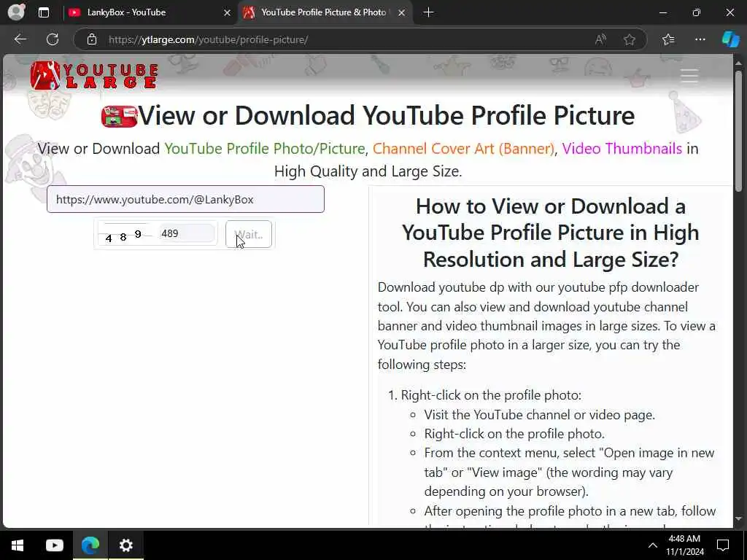The image size is (747, 560).
Task: Click 'Visit the YouTube channel or video page.'
Action: [x=539, y=415]
